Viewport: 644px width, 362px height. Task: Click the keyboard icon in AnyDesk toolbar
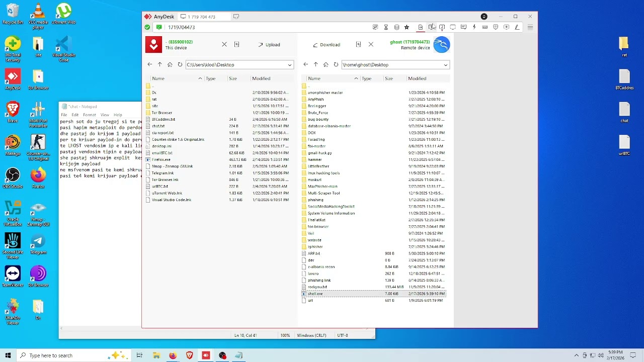[x=485, y=27]
